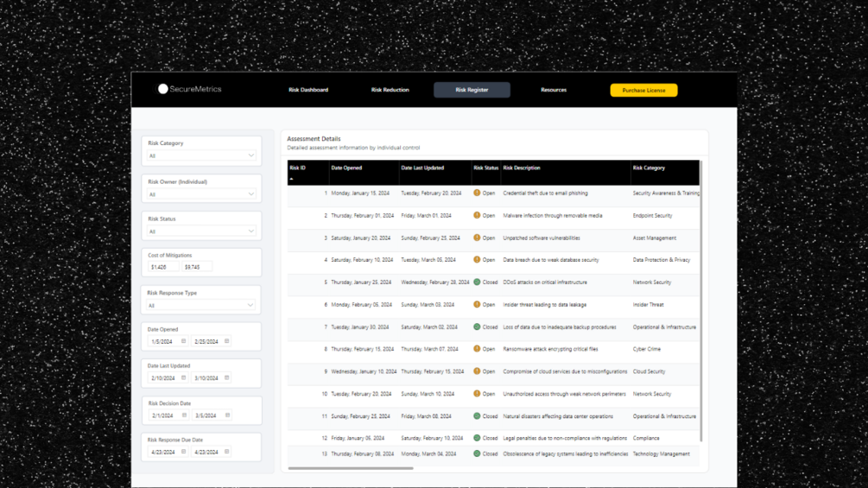Image resolution: width=868 pixels, height=488 pixels.
Task: Select 'Credential theft due to email phishing' cell
Action: [x=545, y=193]
